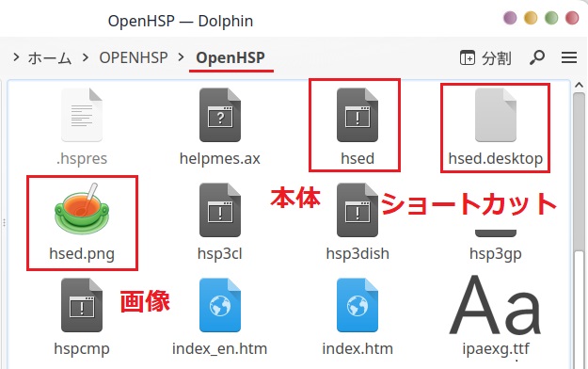Select the ipaexg.ttf font preview icon

[x=496, y=305]
